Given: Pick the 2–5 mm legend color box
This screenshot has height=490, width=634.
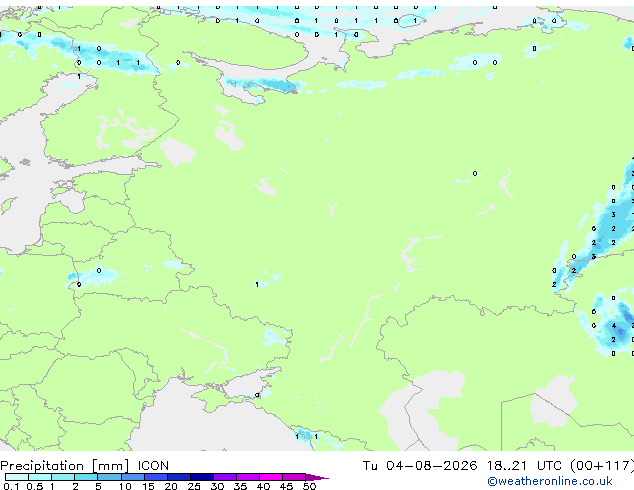Looking at the screenshot, I should point(86,477).
